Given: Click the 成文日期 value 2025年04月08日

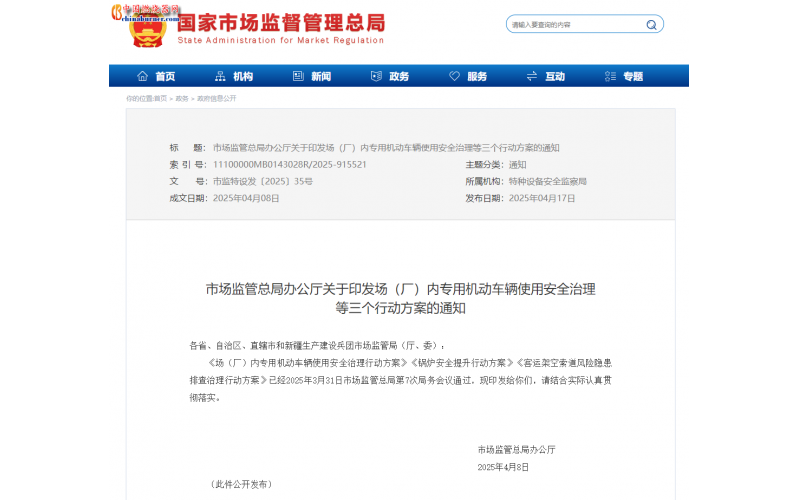Looking at the screenshot, I should (246, 198).
